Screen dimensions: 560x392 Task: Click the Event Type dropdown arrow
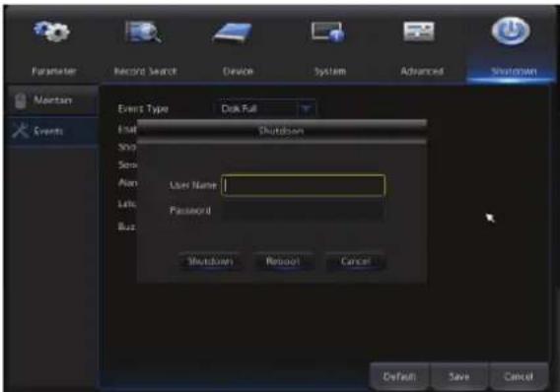click(307, 108)
